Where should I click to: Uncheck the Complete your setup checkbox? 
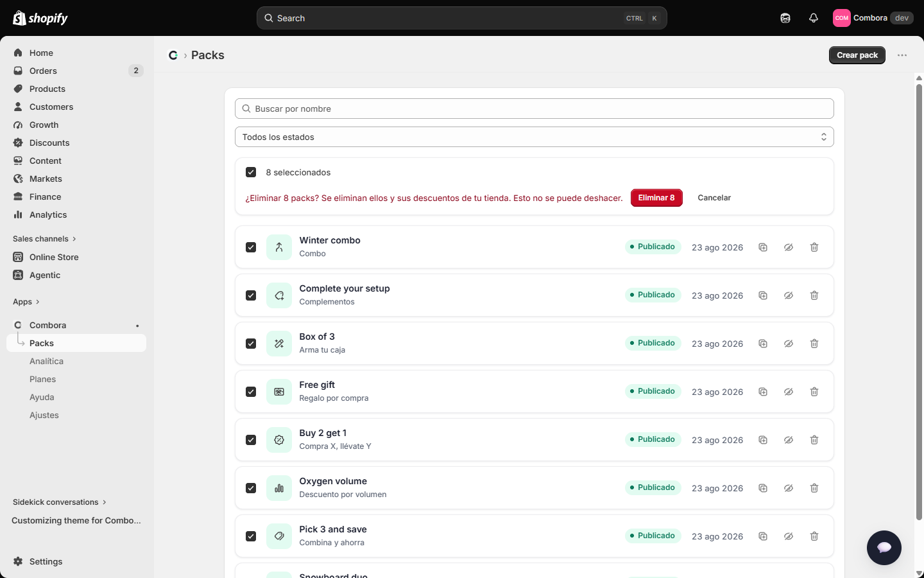click(x=251, y=295)
